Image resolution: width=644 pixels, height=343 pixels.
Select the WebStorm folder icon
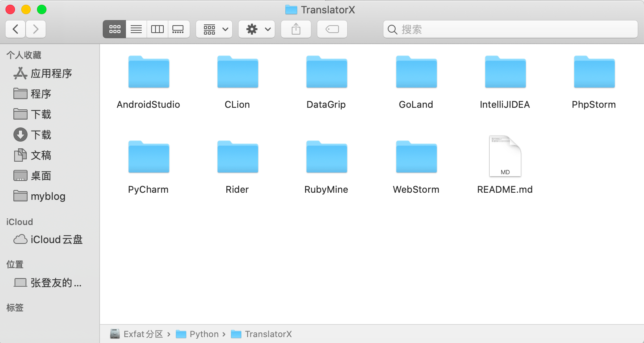coord(416,157)
